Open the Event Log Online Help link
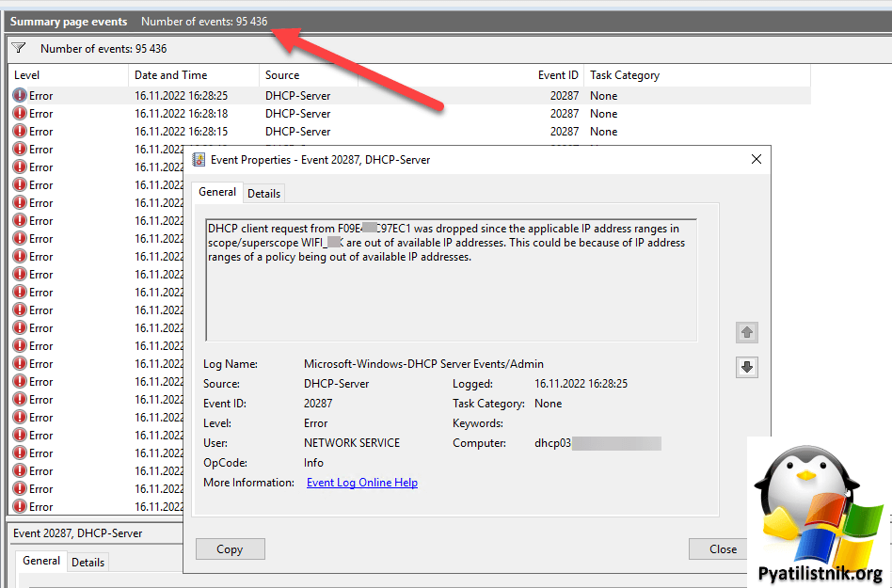The image size is (892, 588). (x=361, y=482)
